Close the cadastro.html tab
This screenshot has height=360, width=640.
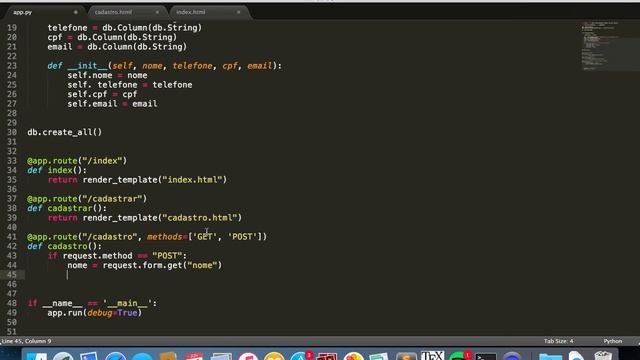click(x=157, y=12)
